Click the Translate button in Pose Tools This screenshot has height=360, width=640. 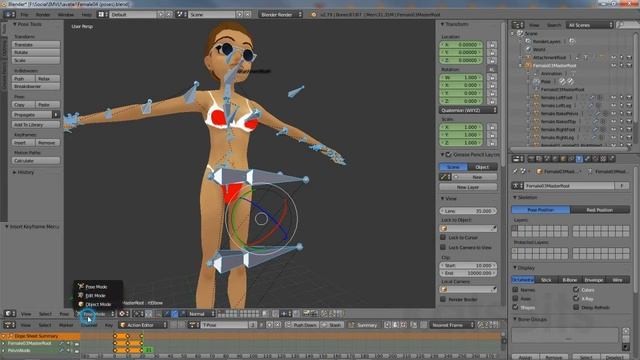click(x=36, y=44)
